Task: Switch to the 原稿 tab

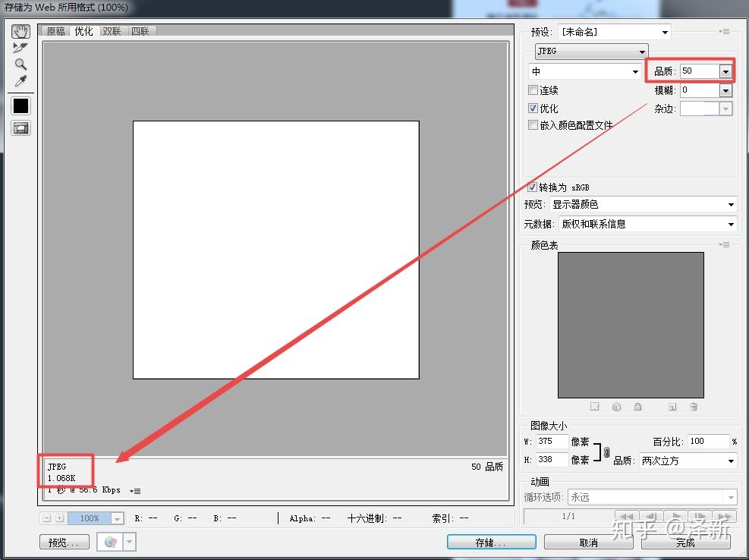Action: coord(56,31)
